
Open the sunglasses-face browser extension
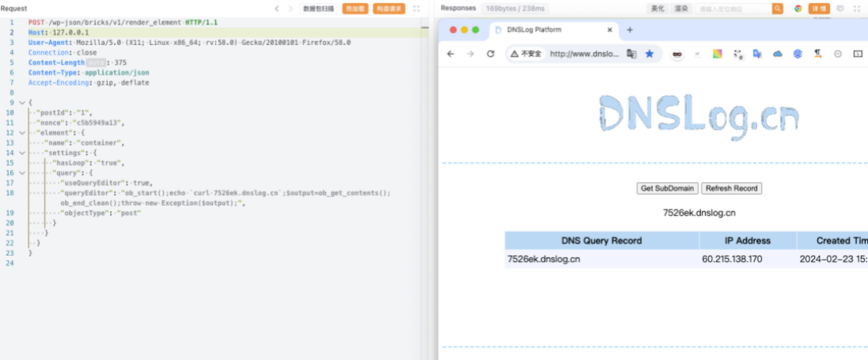(677, 54)
